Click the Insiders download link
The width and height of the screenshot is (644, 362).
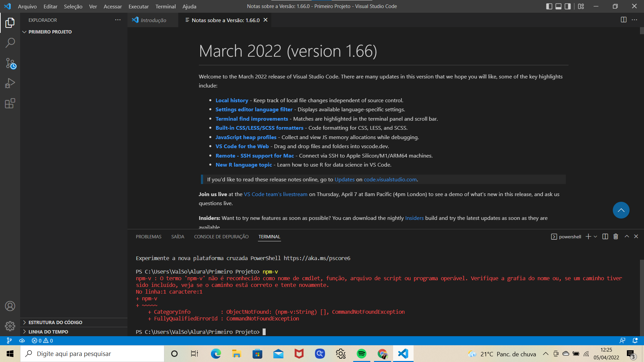click(x=414, y=218)
